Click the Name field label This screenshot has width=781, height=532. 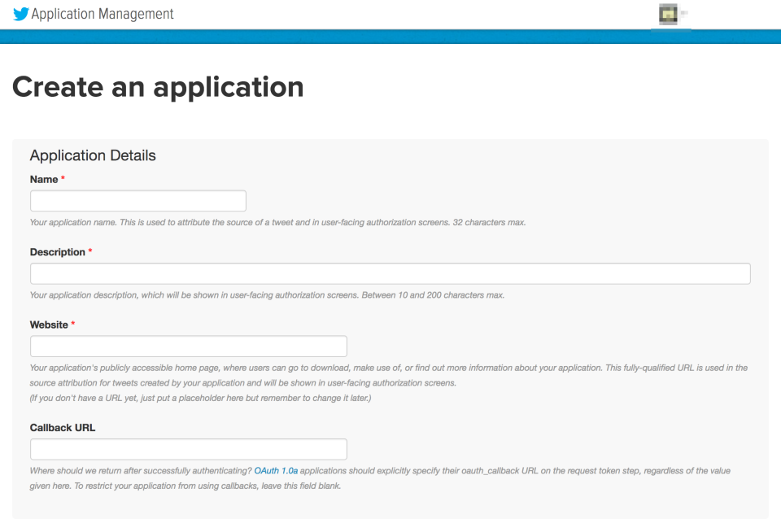coord(44,179)
